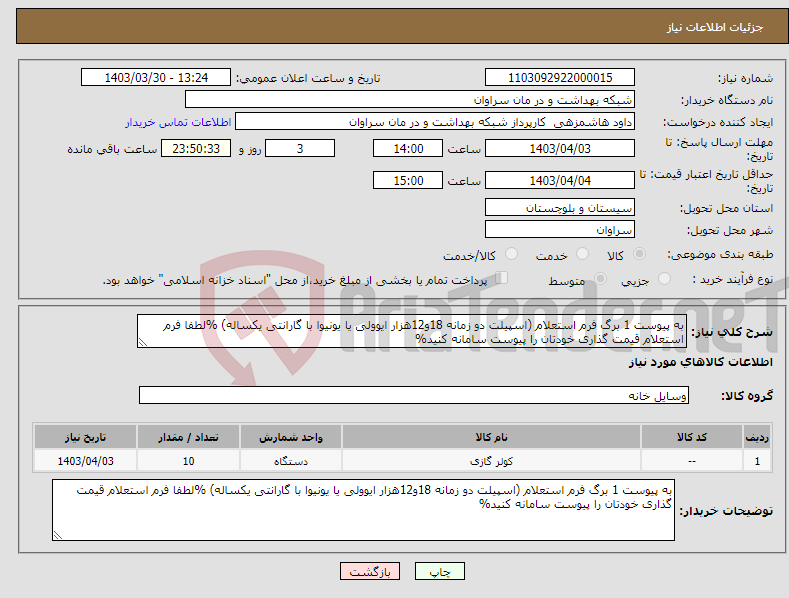The image size is (789, 598).
Task: Click the delivery city field سراوان
Action: pos(560,230)
